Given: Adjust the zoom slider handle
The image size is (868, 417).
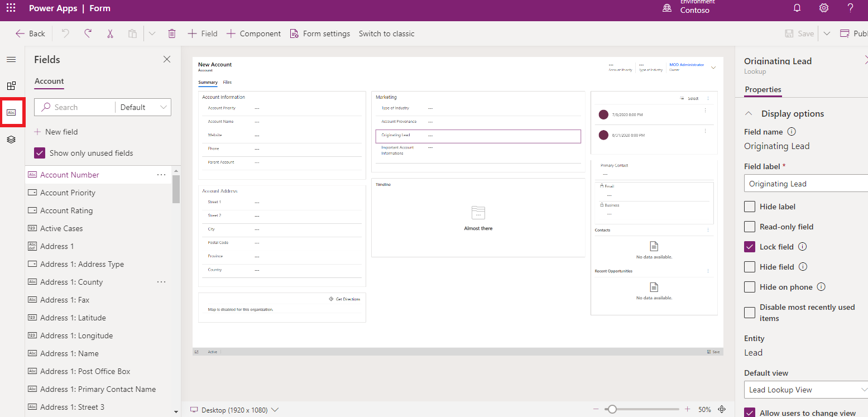Looking at the screenshot, I should point(612,409).
